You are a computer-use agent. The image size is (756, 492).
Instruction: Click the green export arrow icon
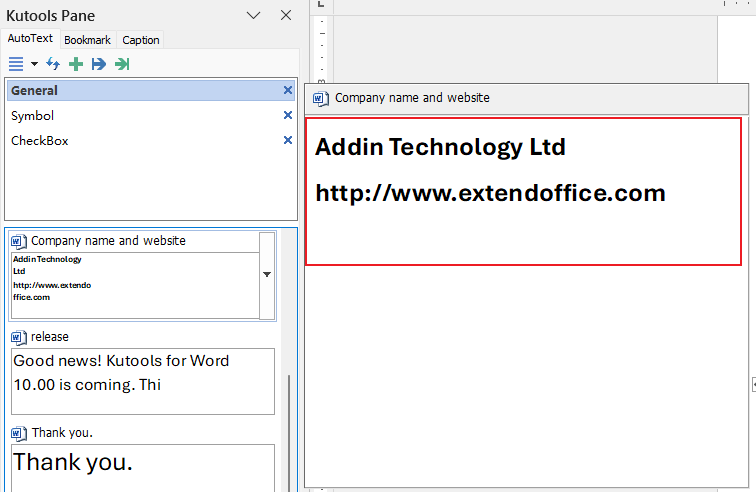(122, 64)
